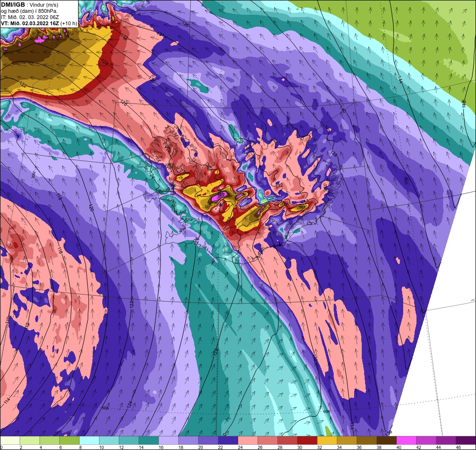This screenshot has height=450, width=476.
Task: Select the 30–32 m/s dark red legend swatch
Action: pos(307,440)
